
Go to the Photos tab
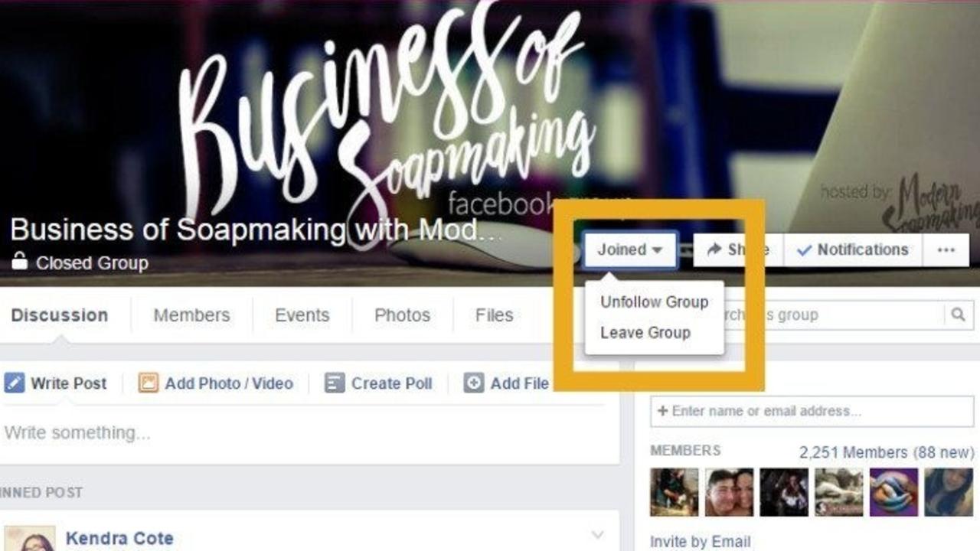[402, 315]
